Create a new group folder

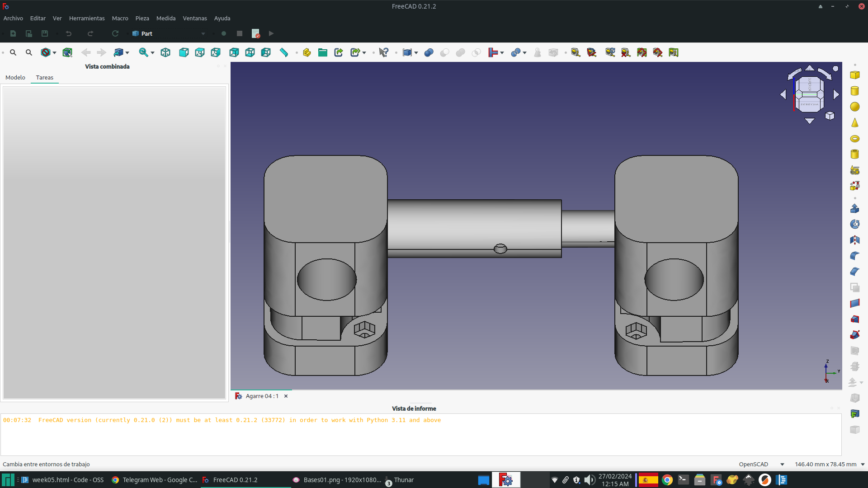(x=322, y=52)
